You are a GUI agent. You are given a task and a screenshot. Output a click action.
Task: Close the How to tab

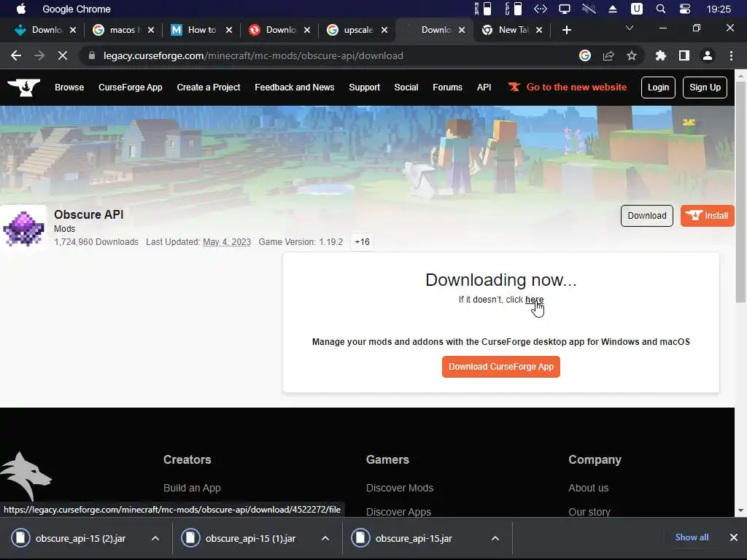coord(228,30)
